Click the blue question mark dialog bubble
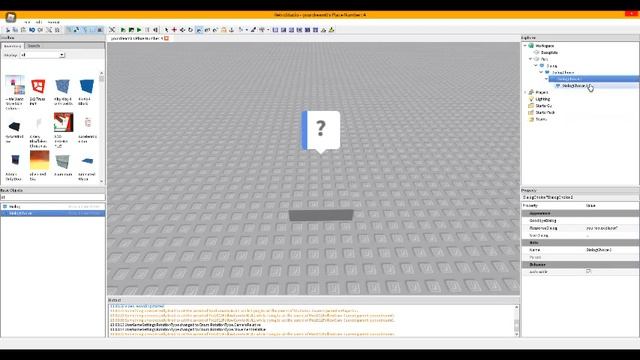The image size is (640, 360). [321, 131]
